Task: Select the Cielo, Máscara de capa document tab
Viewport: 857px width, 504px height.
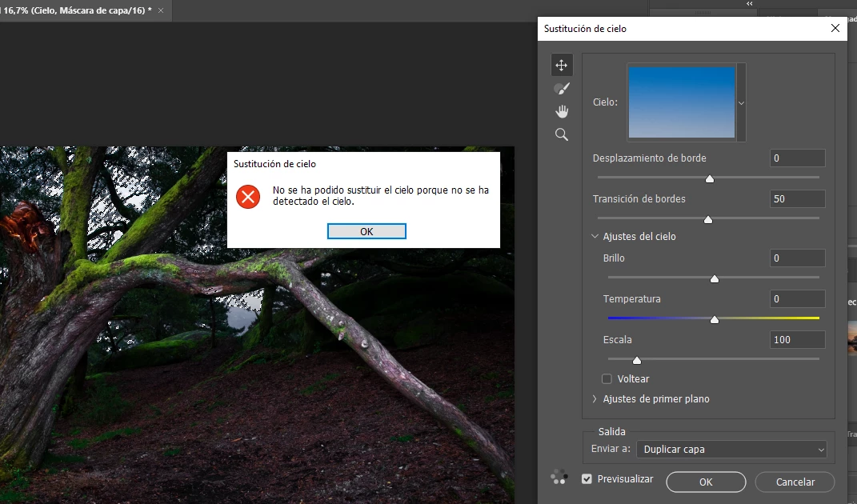Action: [x=78, y=10]
